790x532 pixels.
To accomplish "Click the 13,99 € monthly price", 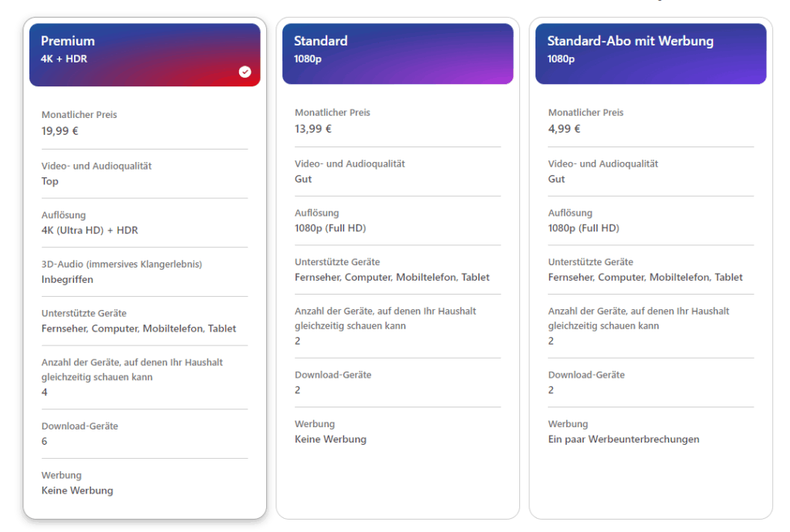I will coord(313,129).
